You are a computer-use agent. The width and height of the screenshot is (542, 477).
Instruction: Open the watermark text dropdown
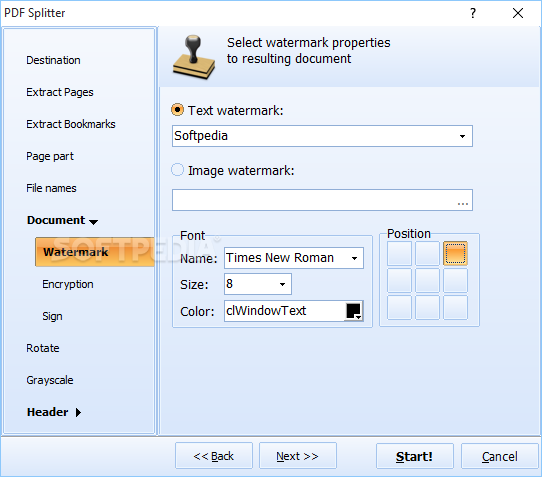[x=462, y=136]
